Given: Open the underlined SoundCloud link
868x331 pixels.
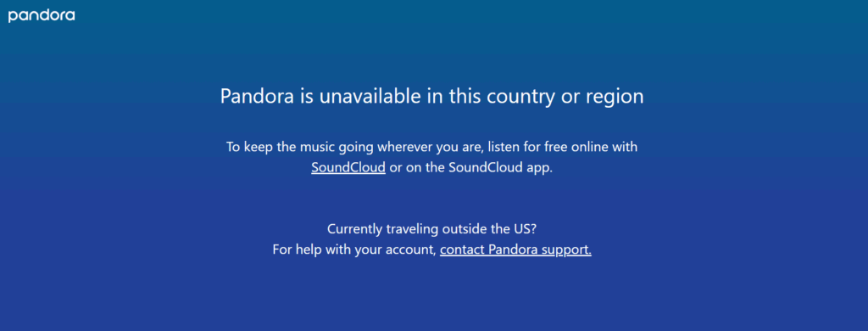Looking at the screenshot, I should click(x=348, y=167).
